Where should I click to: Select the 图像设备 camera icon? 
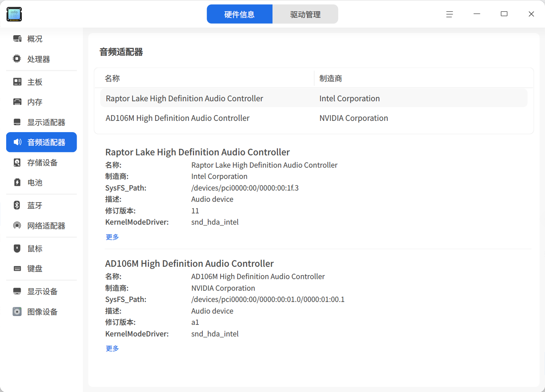(x=17, y=311)
